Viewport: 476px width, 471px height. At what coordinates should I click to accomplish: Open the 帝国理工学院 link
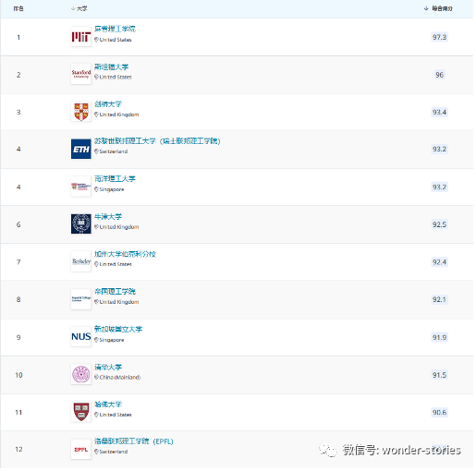tap(115, 292)
